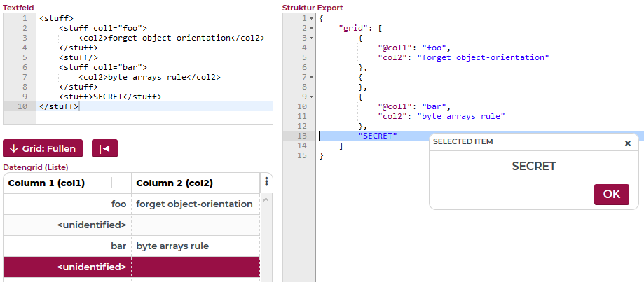This screenshot has height=282, width=644.
Task: Open the datagrid column menu (three dots)
Action: tap(266, 183)
